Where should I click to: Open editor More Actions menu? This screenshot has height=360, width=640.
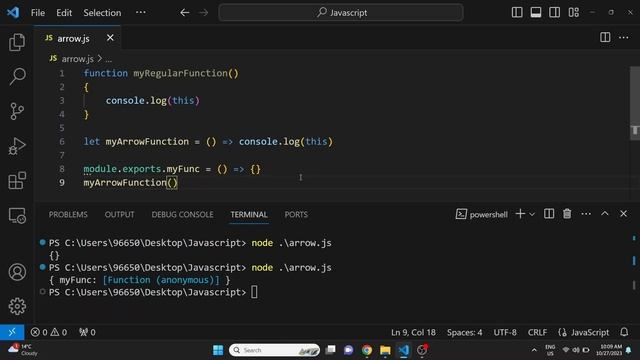(624, 38)
